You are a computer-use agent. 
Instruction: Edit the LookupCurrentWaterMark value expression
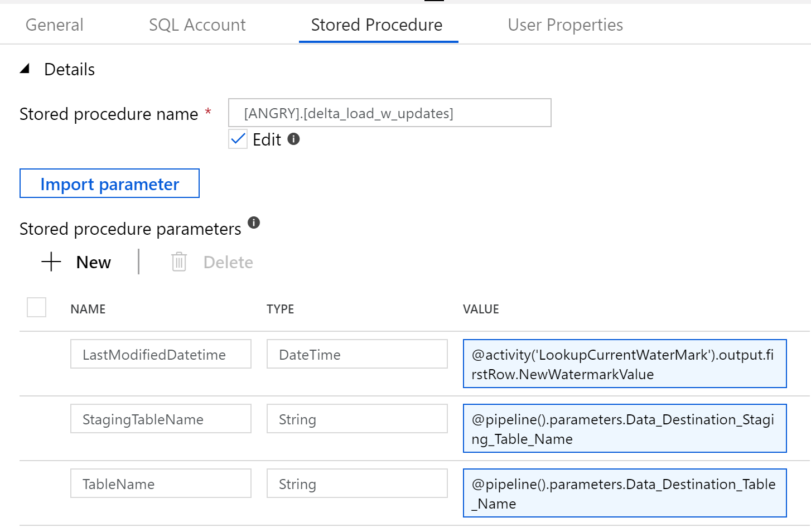625,364
